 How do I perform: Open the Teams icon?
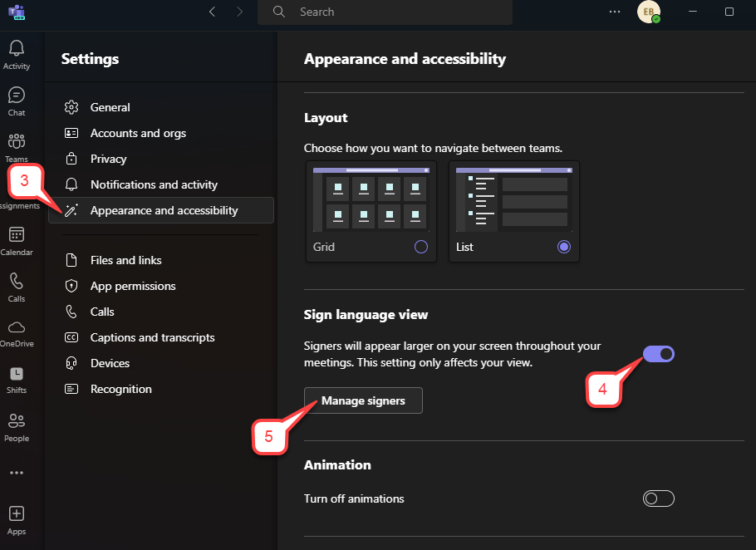[x=17, y=145]
